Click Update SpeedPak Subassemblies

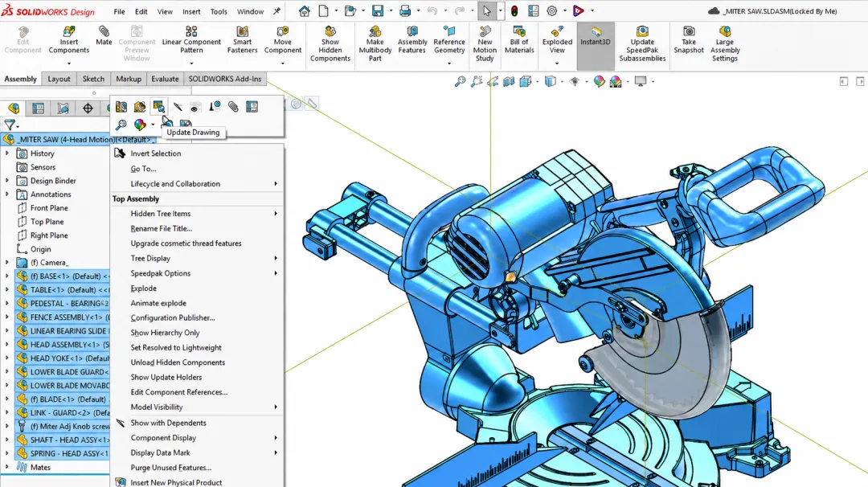coord(642,44)
